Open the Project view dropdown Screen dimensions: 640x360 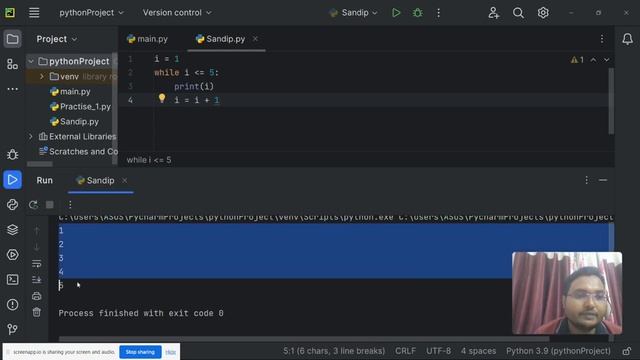(x=56, y=39)
